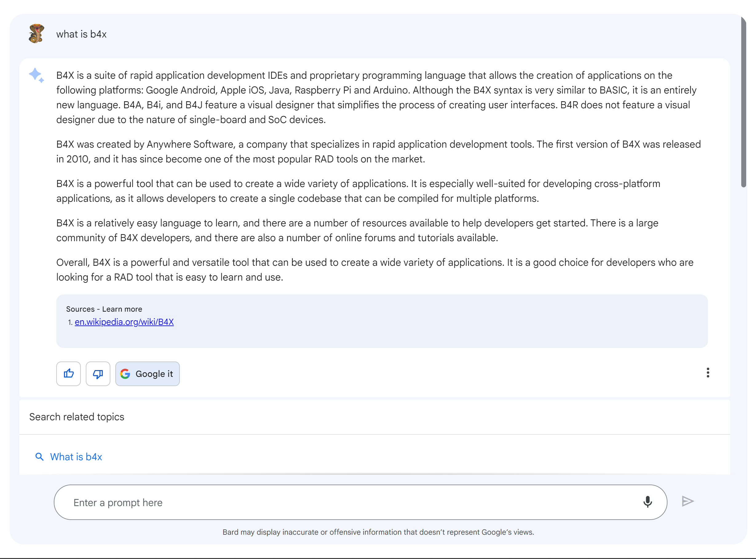Click the cobra user avatar icon

pyautogui.click(x=37, y=34)
